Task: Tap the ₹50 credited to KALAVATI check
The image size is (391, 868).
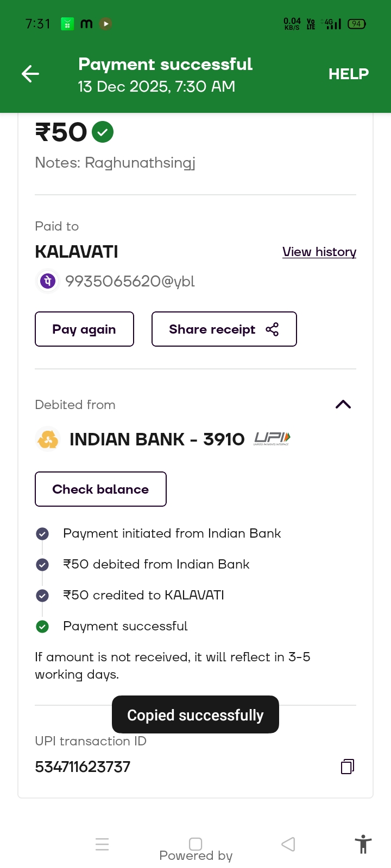Action: (x=42, y=596)
